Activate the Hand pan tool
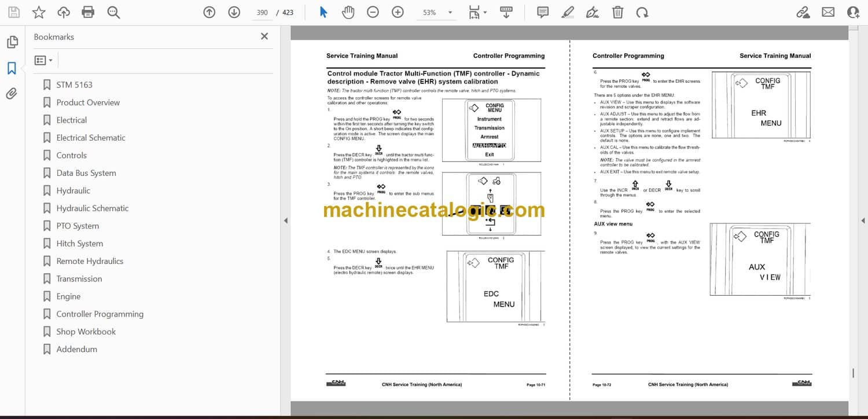The width and height of the screenshot is (868, 419). point(348,12)
